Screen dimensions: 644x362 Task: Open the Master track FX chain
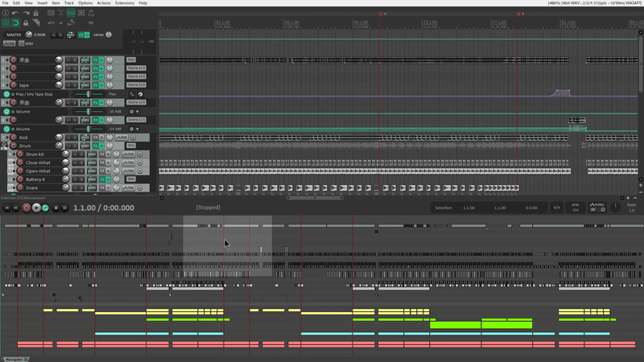(81, 35)
